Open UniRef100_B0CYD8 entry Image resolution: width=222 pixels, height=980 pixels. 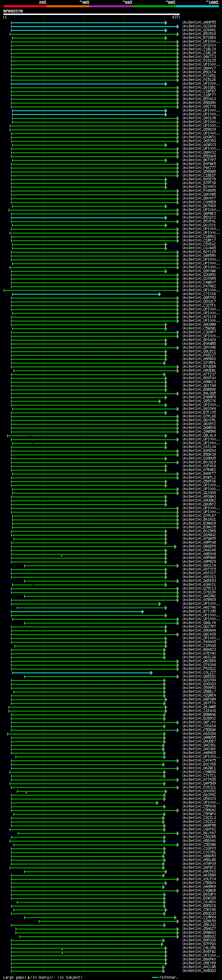click(199, 764)
